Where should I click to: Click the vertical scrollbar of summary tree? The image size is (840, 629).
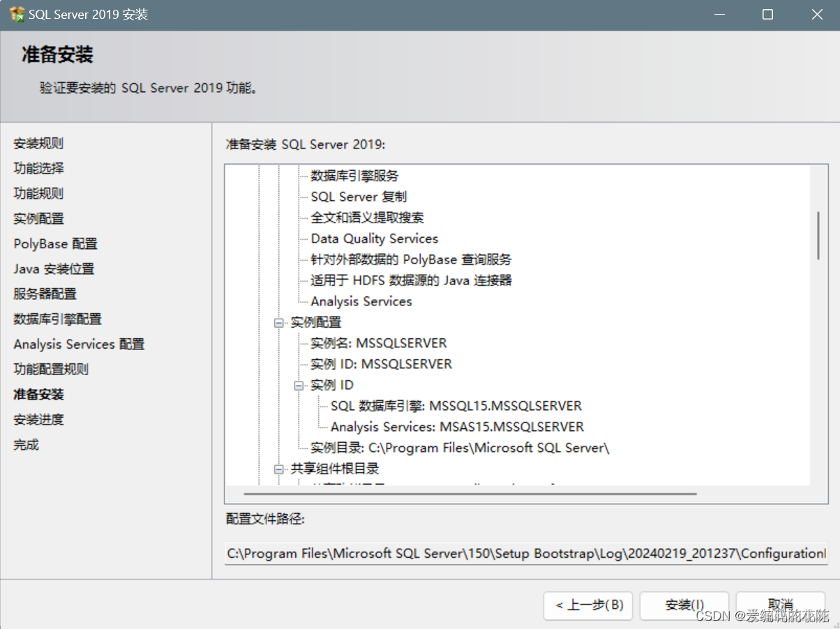coord(818,236)
